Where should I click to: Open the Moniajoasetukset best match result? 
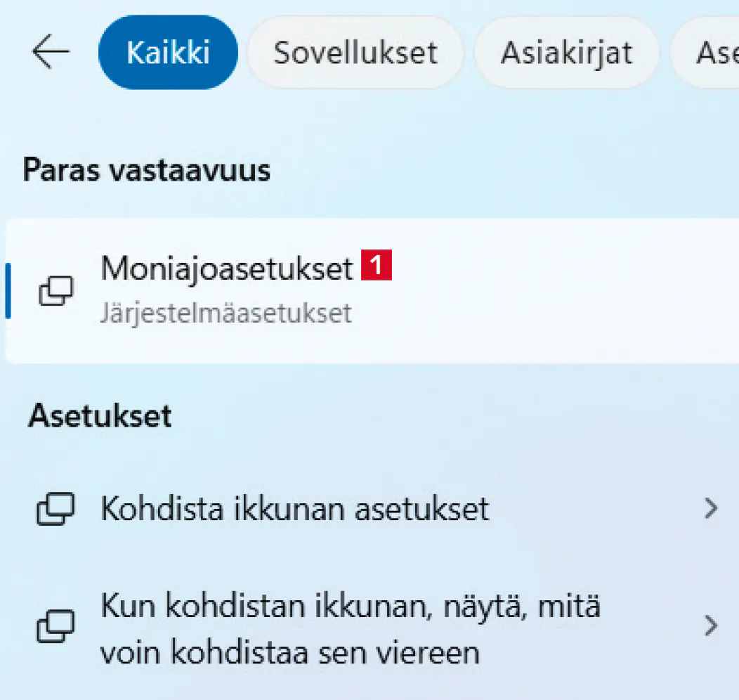coord(226,268)
